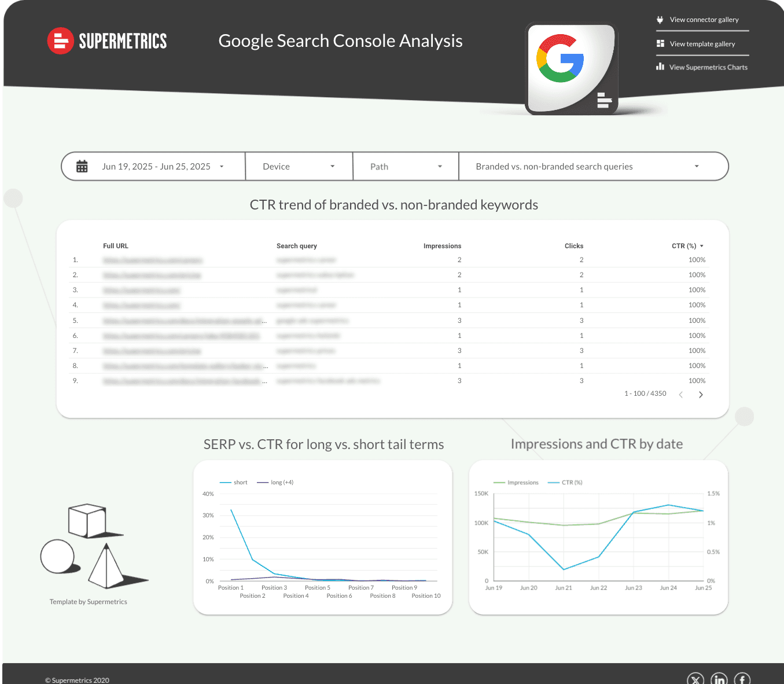Click the Supermetrics logo icon
This screenshot has height=684, width=784.
click(x=60, y=41)
